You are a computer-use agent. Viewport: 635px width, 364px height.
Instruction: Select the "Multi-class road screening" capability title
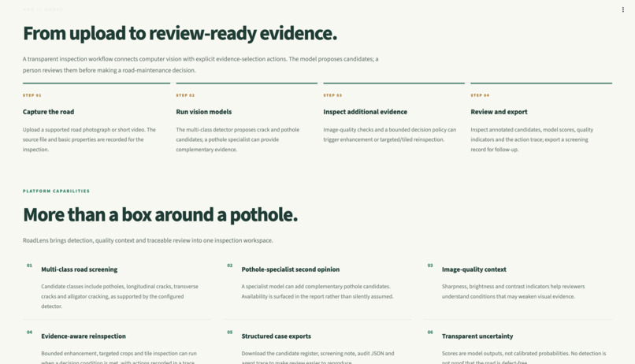coord(80,269)
